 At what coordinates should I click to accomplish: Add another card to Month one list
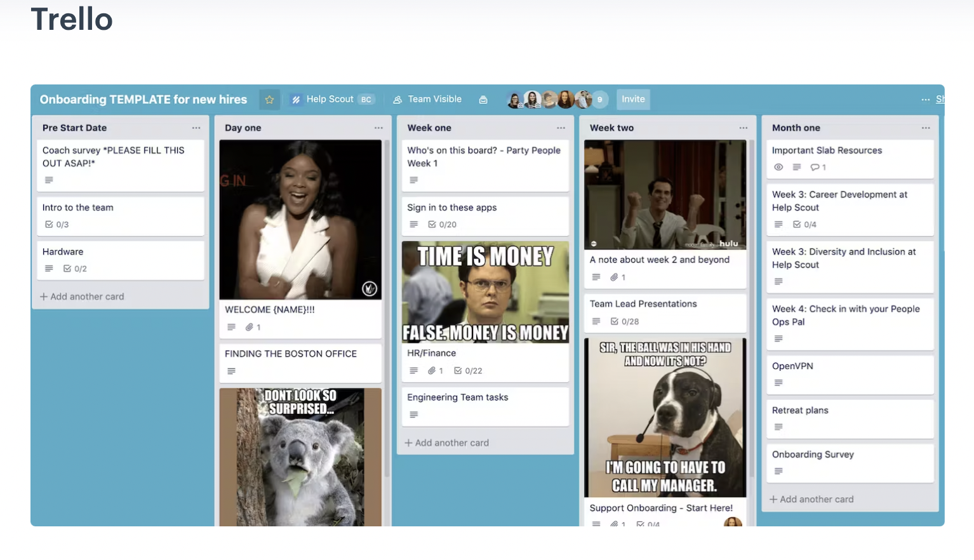point(811,499)
